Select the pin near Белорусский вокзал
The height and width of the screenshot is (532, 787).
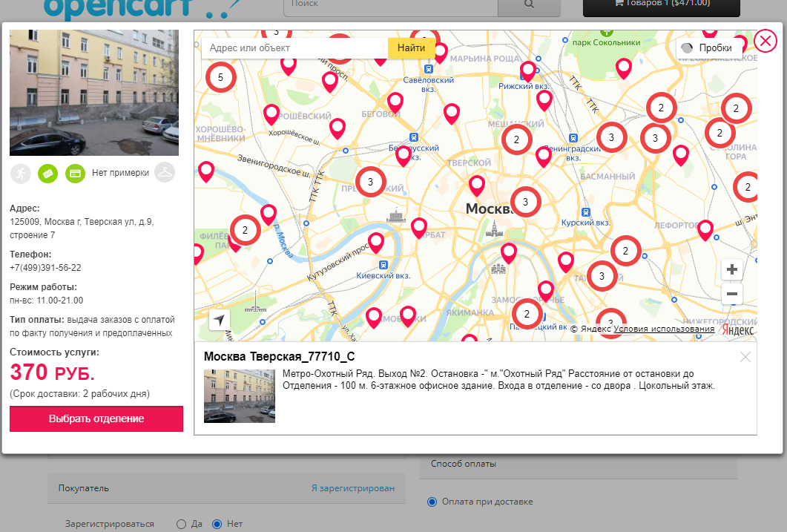tap(404, 155)
